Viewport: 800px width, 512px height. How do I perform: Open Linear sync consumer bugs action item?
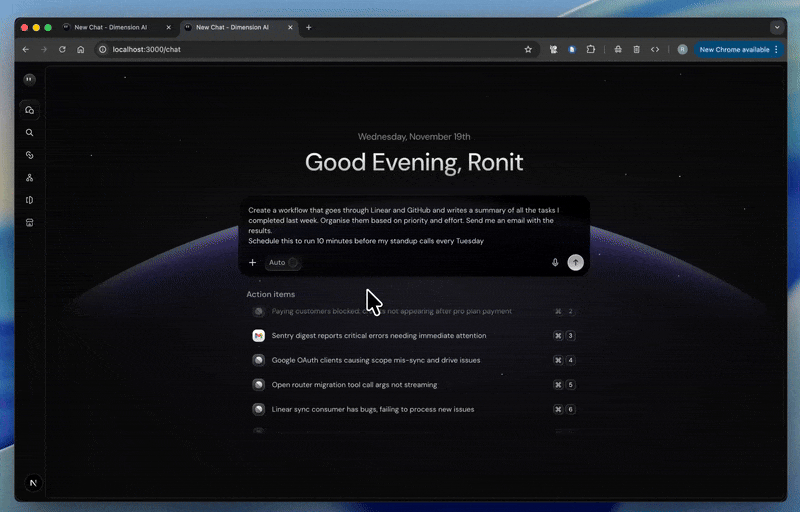pyautogui.click(x=372, y=409)
